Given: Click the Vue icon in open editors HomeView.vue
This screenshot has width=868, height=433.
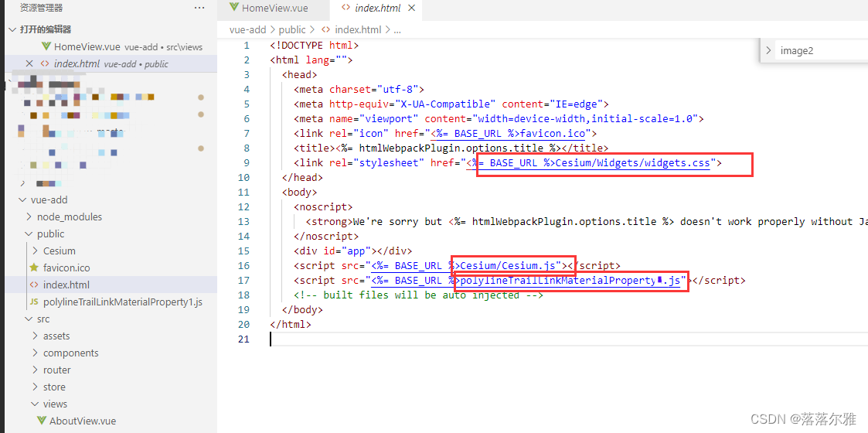Looking at the screenshot, I should (x=46, y=46).
